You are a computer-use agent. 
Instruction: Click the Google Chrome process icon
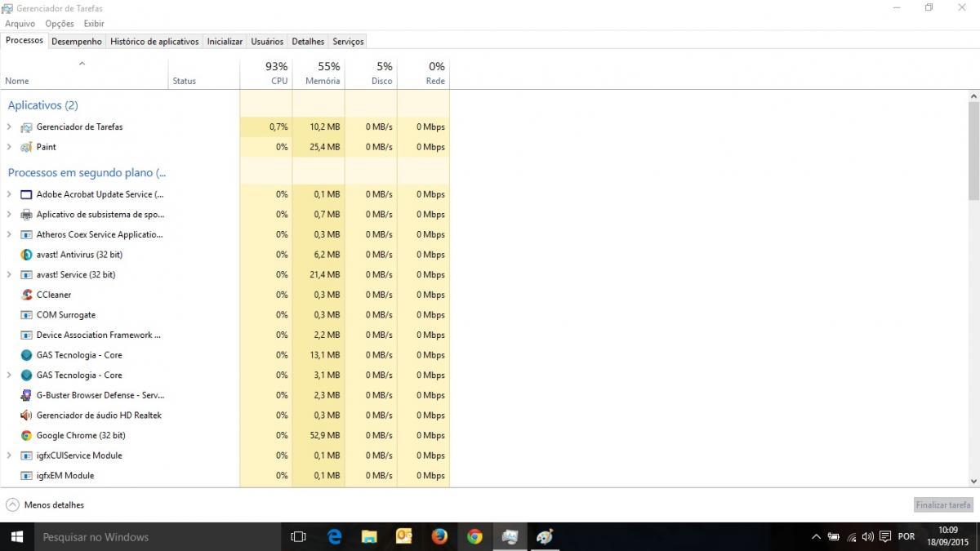tap(26, 436)
